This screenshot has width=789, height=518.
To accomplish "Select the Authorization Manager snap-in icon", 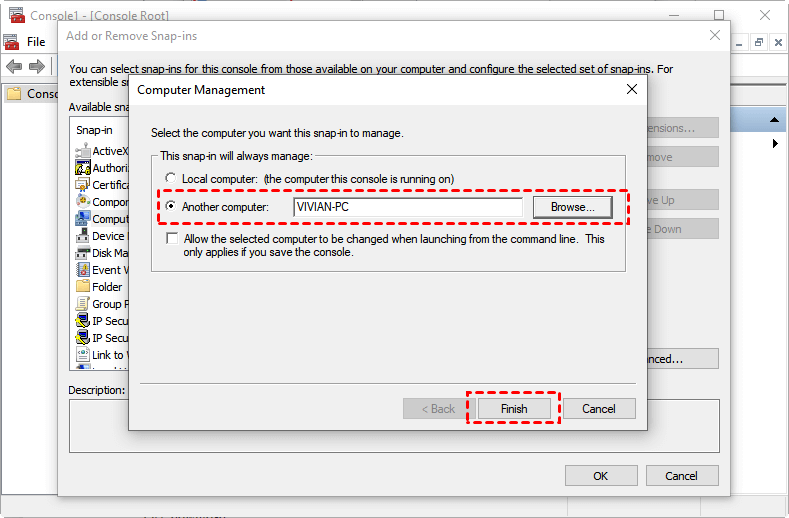I will (x=84, y=168).
